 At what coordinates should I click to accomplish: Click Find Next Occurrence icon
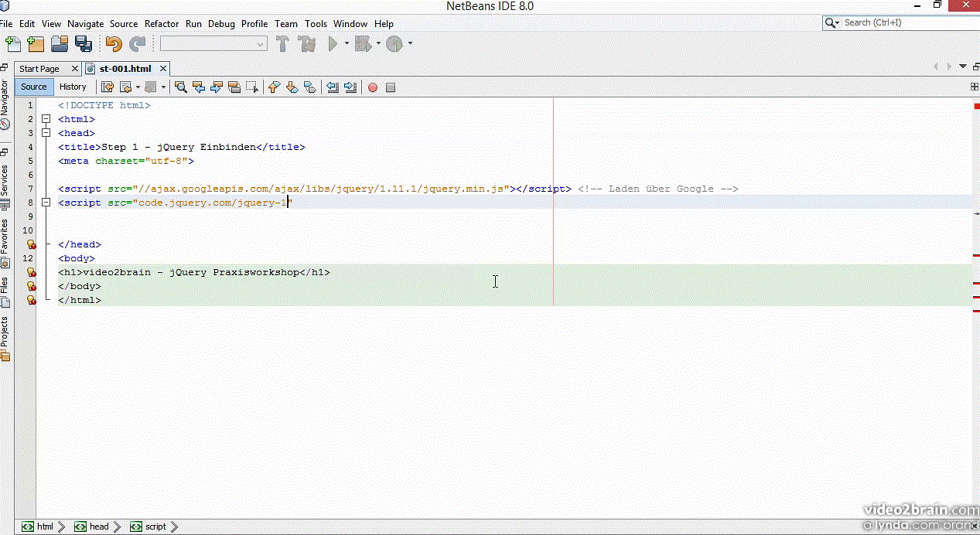click(x=217, y=87)
